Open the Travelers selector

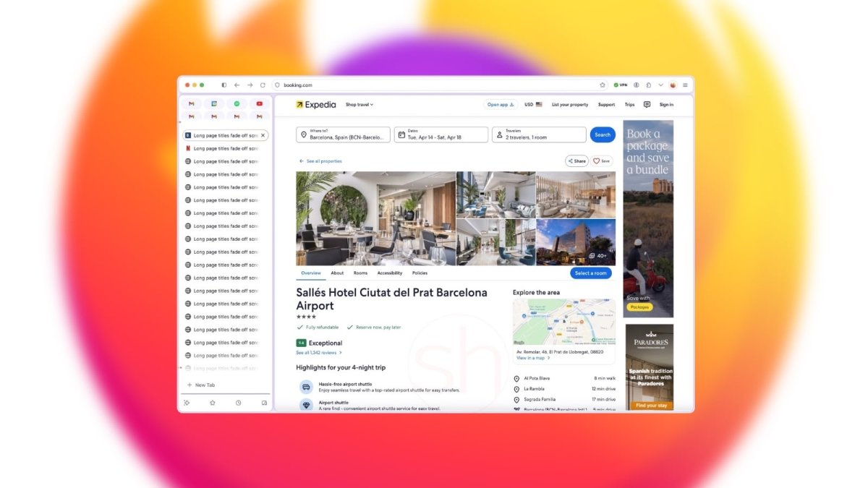tap(538, 134)
